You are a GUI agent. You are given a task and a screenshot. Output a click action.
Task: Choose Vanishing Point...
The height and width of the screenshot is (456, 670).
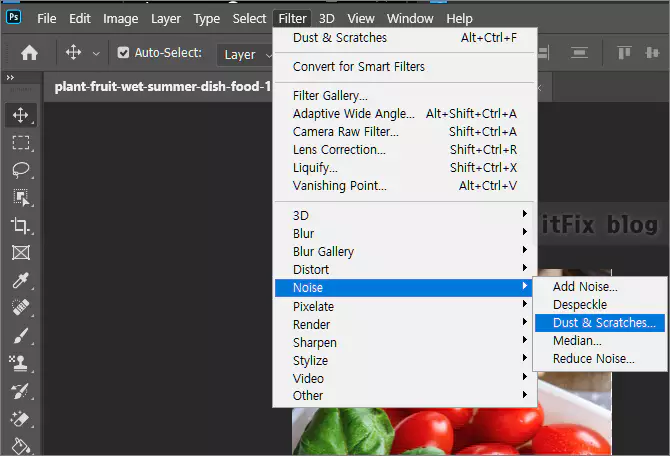click(404, 185)
